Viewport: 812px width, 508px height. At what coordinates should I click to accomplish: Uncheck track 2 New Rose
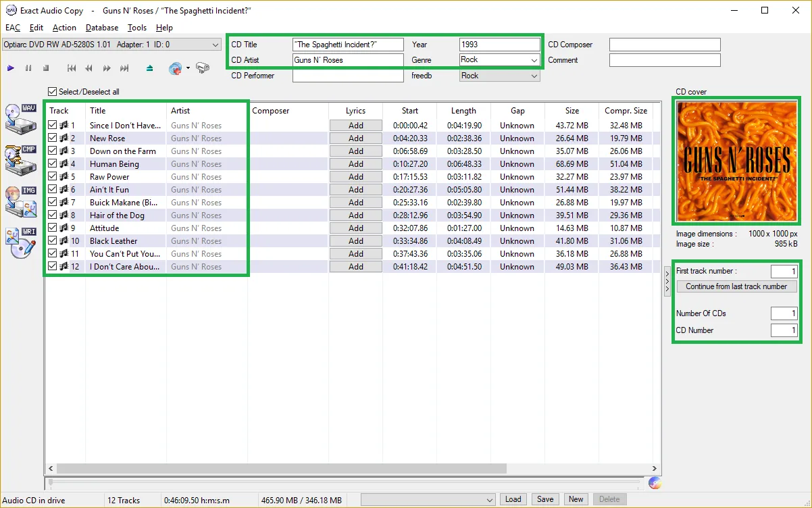(x=53, y=138)
